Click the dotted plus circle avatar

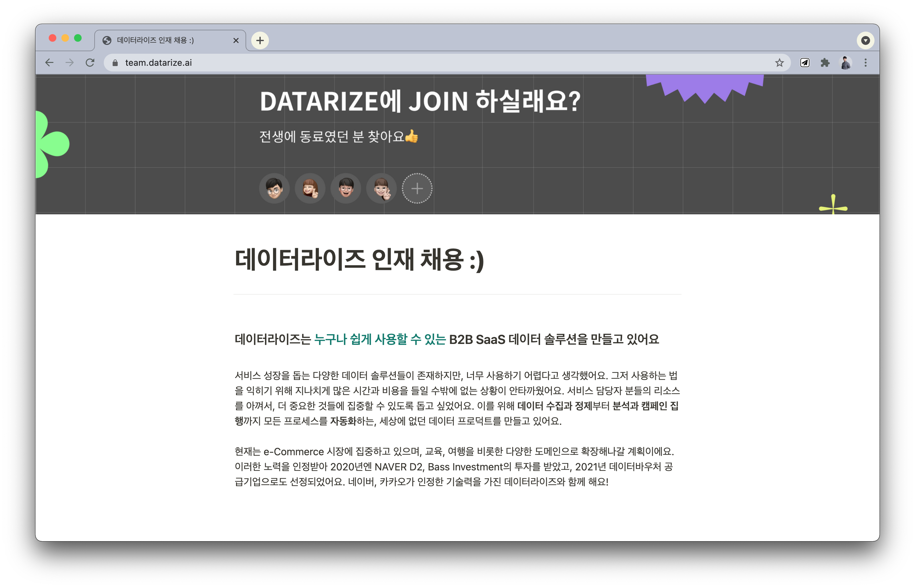coord(417,188)
